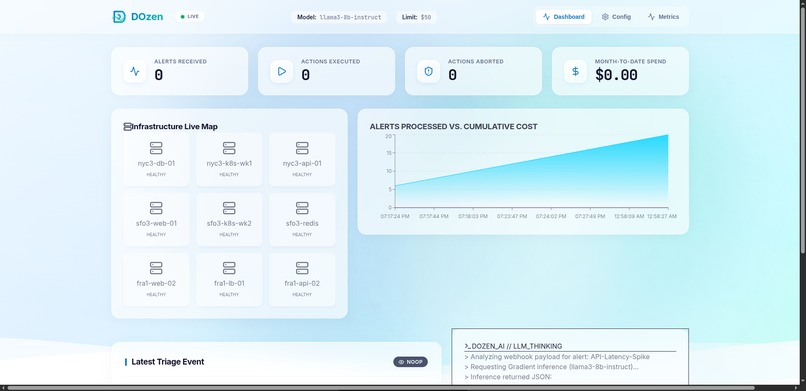This screenshot has width=806, height=391.
Task: Select the sfo3-redis server icon
Action: (x=302, y=208)
